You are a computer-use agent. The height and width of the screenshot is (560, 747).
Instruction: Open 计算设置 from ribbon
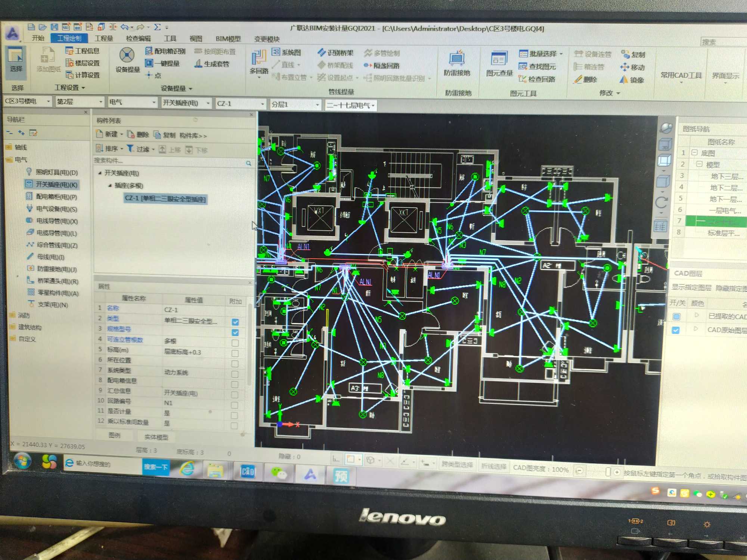pyautogui.click(x=83, y=75)
